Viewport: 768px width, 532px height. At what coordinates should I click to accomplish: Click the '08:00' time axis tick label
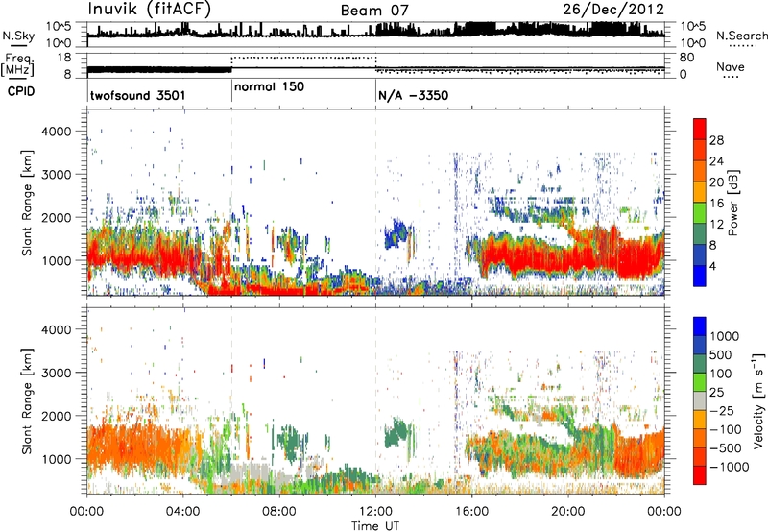point(279,512)
